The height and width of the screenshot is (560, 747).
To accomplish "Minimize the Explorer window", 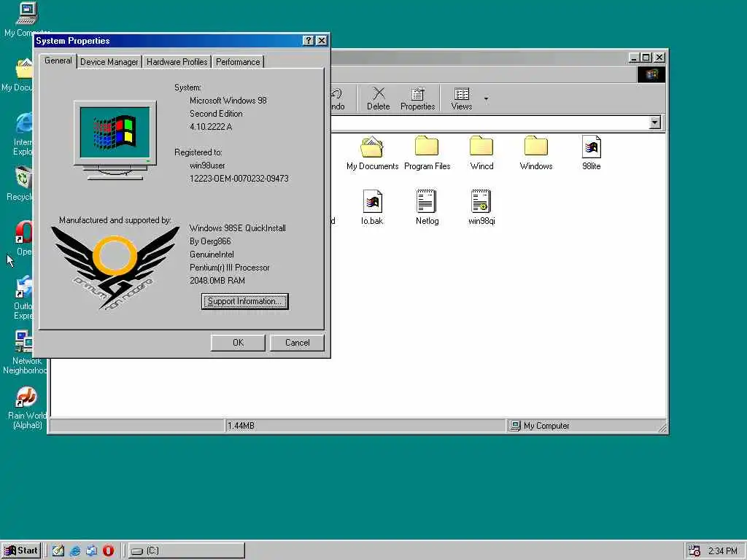I will pyautogui.click(x=634, y=58).
